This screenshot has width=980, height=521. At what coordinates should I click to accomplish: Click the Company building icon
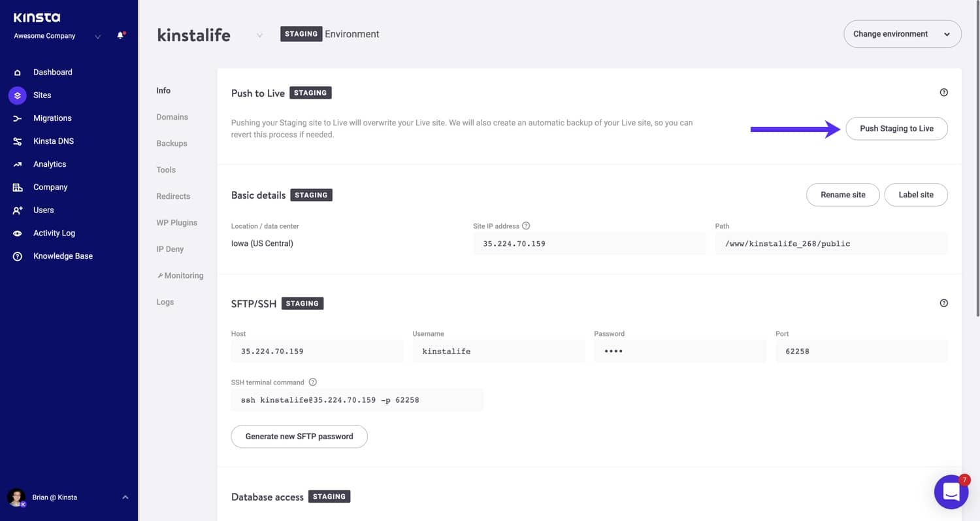pos(18,187)
